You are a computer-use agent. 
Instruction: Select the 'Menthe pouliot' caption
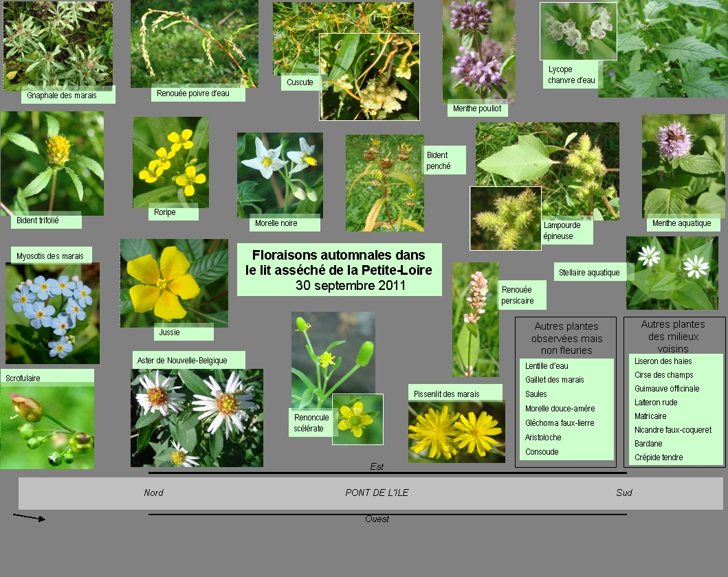tap(477, 109)
